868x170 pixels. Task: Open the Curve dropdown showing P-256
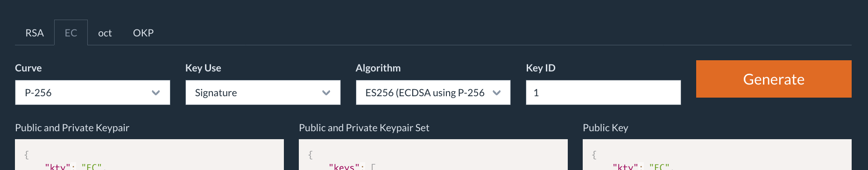[x=92, y=92]
